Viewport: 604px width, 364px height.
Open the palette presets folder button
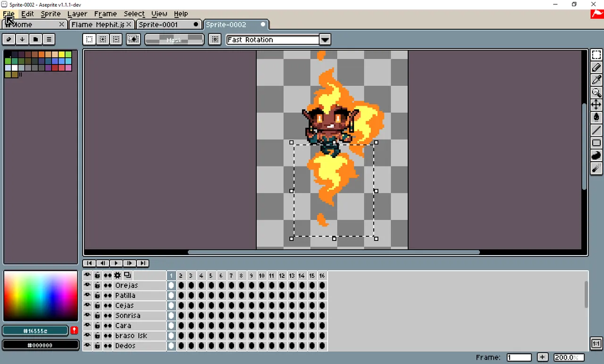(x=35, y=39)
